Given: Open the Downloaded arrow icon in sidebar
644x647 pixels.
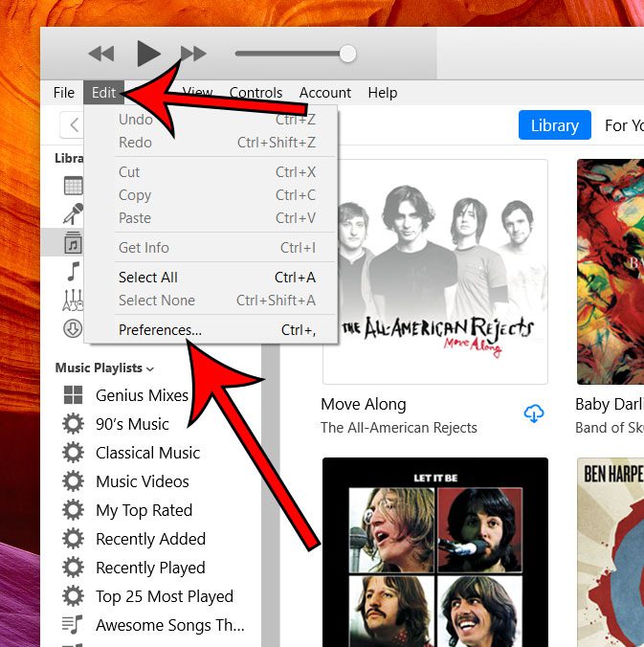Looking at the screenshot, I should [x=74, y=328].
